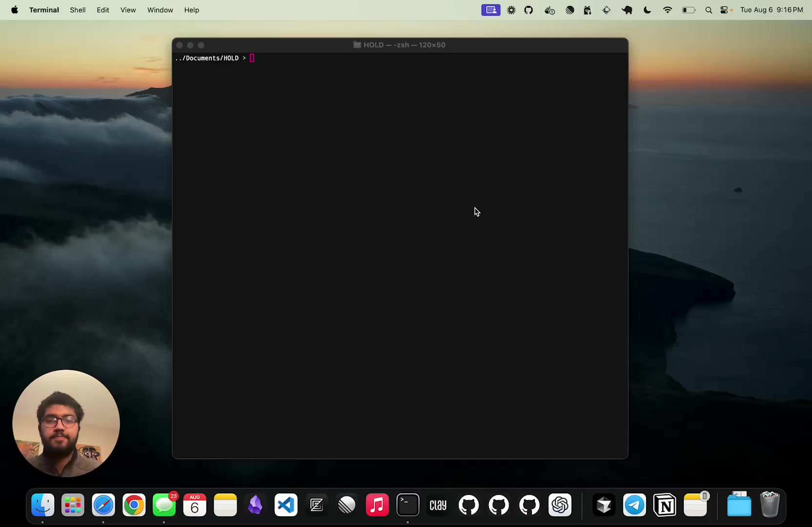Open the Apple menu

click(15, 10)
